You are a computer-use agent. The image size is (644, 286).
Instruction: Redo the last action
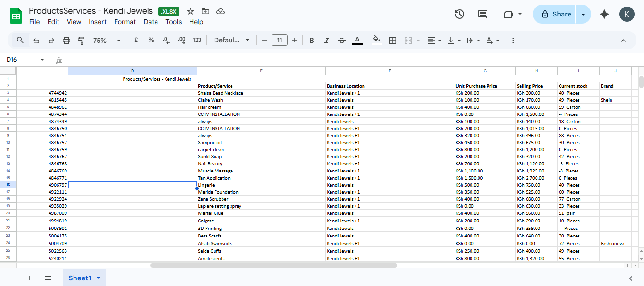point(51,41)
